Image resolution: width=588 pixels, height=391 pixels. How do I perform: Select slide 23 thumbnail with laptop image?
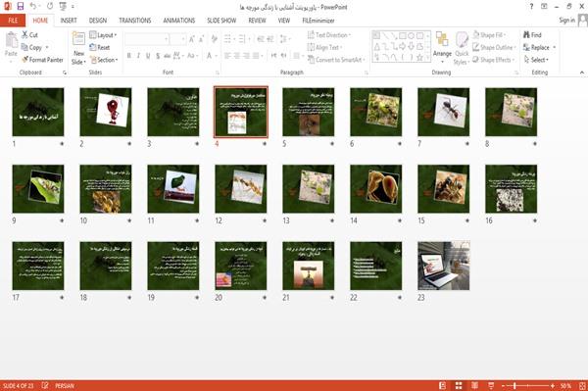tap(443, 266)
